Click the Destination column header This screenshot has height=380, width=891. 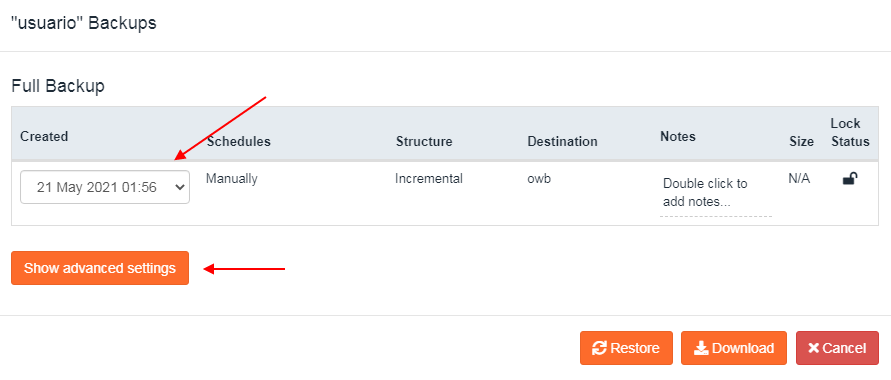(x=563, y=141)
